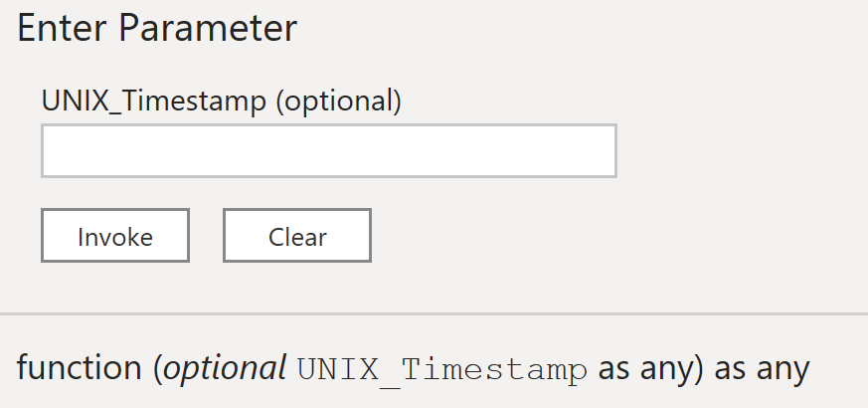This screenshot has width=868, height=408.
Task: Place the cursor in the empty timestamp textbox
Action: [329, 151]
